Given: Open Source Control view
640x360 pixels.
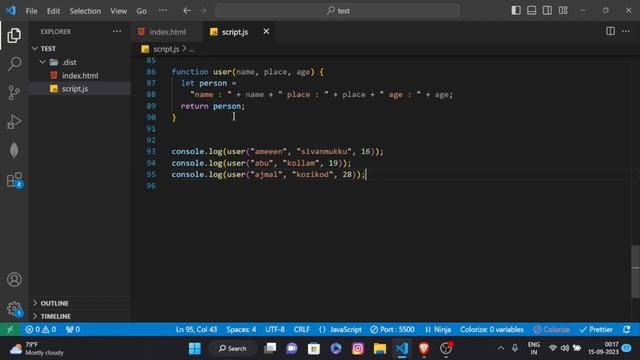Looking at the screenshot, I should (14, 93).
